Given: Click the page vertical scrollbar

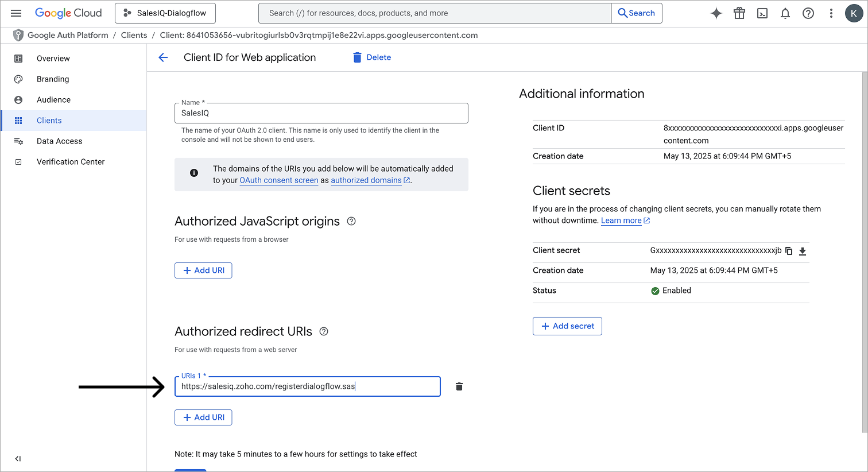Looking at the screenshot, I should [x=864, y=253].
